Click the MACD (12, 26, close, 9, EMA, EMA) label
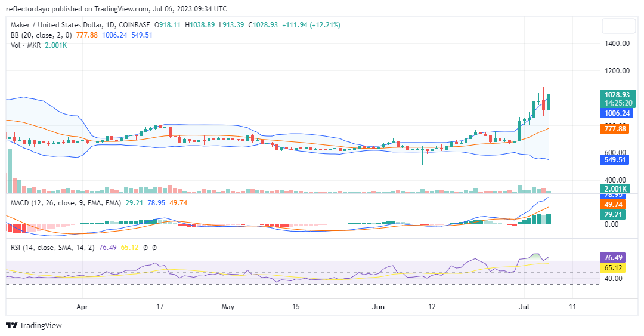Image resolution: width=644 pixels, height=336 pixels. coord(66,203)
